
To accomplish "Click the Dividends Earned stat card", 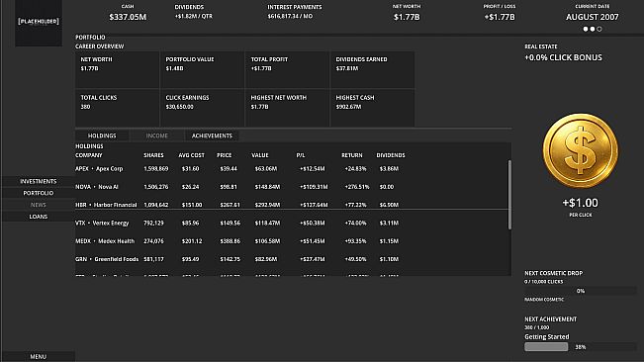I will coord(372,69).
